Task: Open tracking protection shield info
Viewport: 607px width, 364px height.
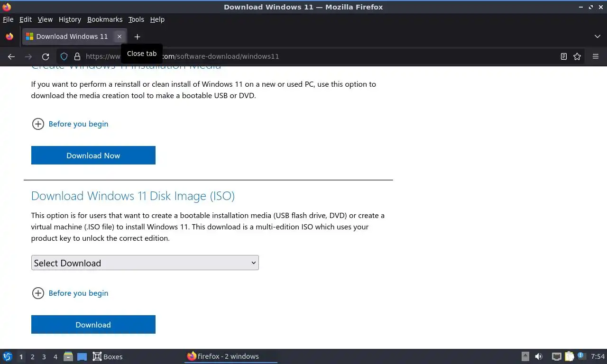Action: click(x=64, y=56)
